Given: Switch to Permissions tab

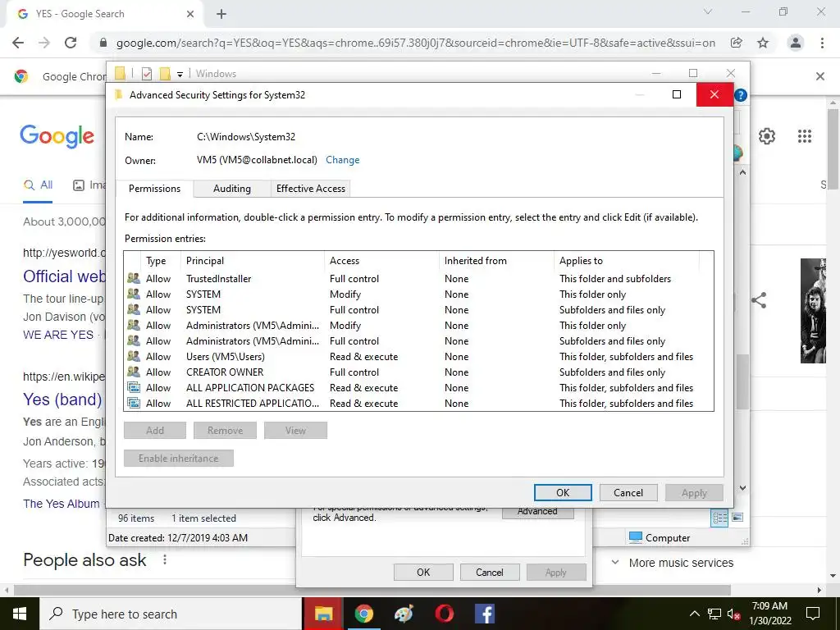Looking at the screenshot, I should coord(154,189).
